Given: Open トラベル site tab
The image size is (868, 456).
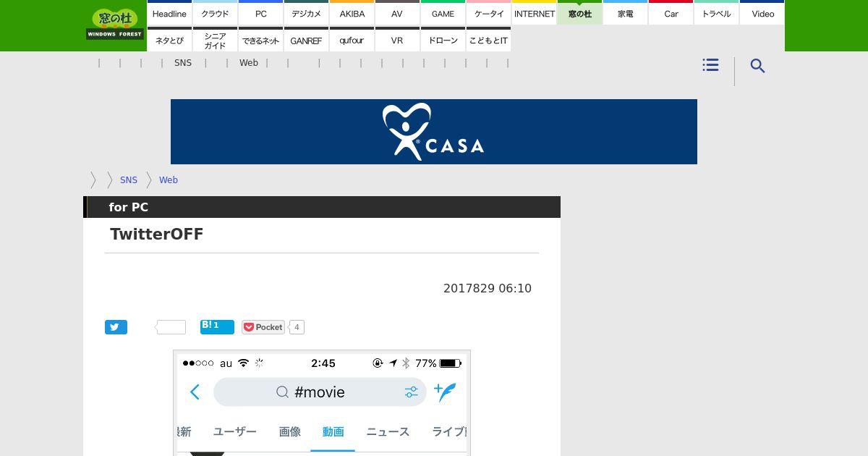Looking at the screenshot, I should [716, 13].
